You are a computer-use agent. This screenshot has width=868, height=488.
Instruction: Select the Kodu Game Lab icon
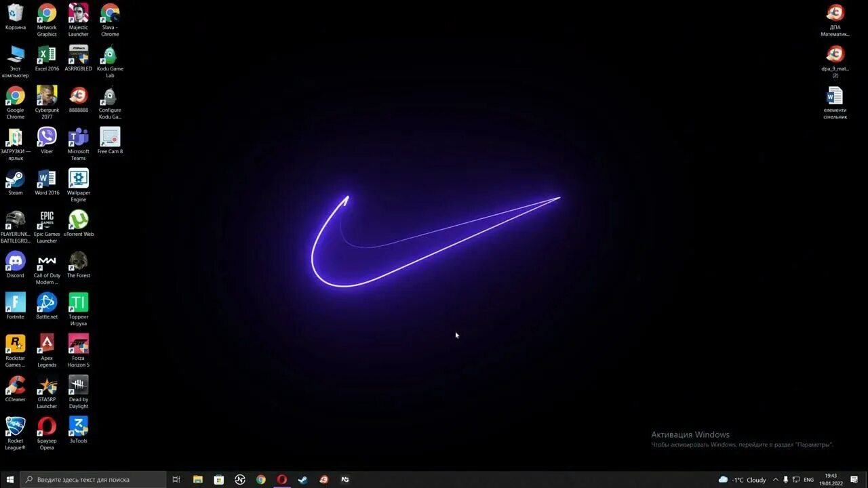(x=110, y=62)
